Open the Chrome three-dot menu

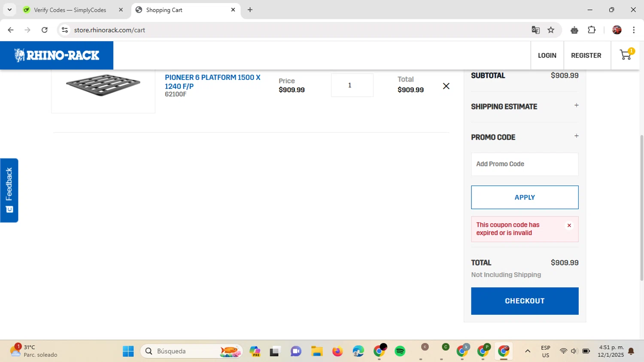634,30
